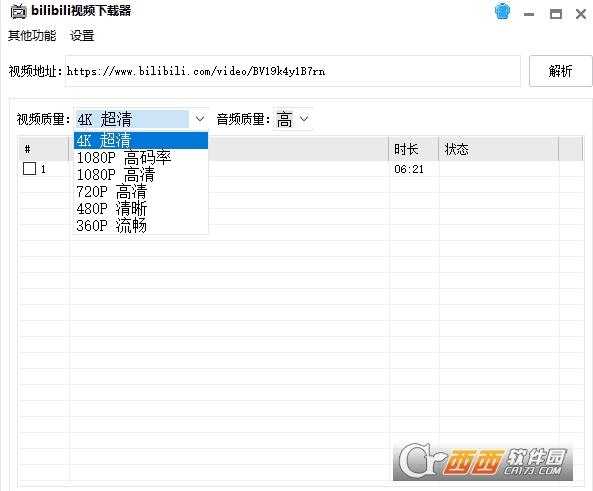Choose 480P 清晰 quality

click(141, 208)
